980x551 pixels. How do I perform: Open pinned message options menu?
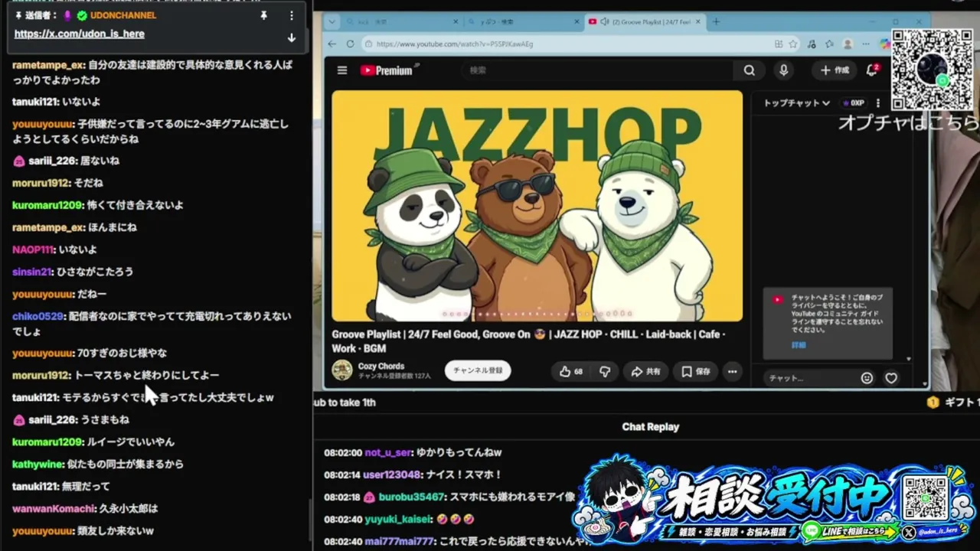(x=291, y=15)
